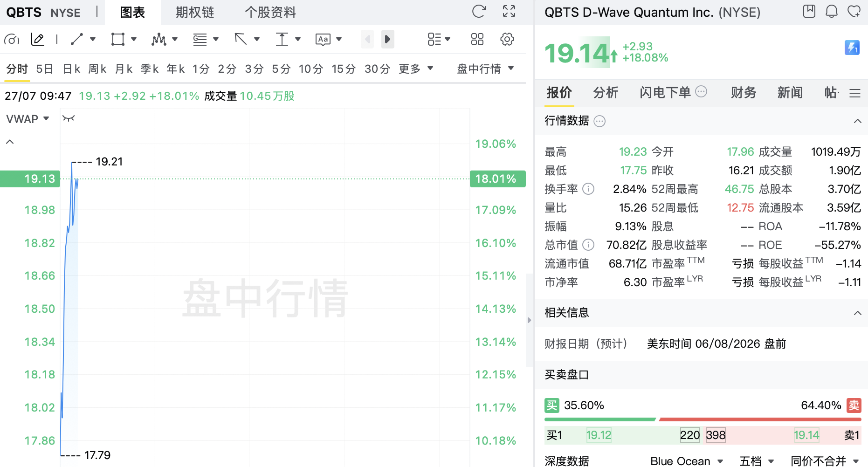Collapse the 相关信息 section
868x467 pixels.
857,313
